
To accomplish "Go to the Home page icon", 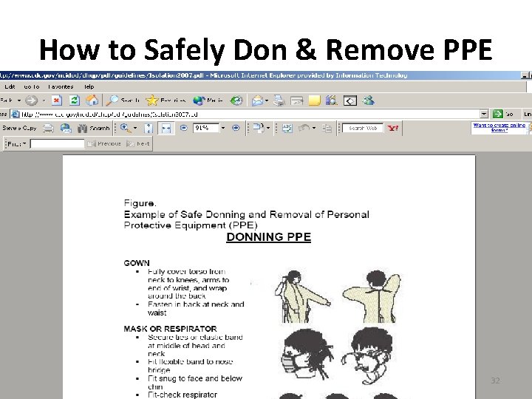I will click(92, 100).
